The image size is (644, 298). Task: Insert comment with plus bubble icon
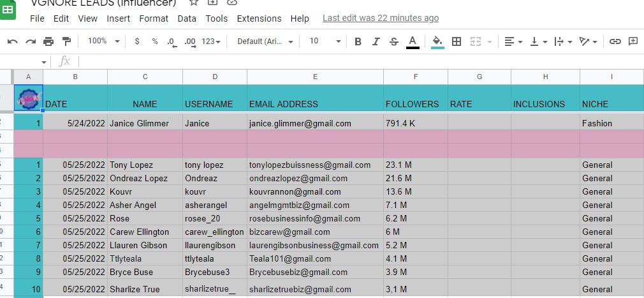click(x=633, y=41)
